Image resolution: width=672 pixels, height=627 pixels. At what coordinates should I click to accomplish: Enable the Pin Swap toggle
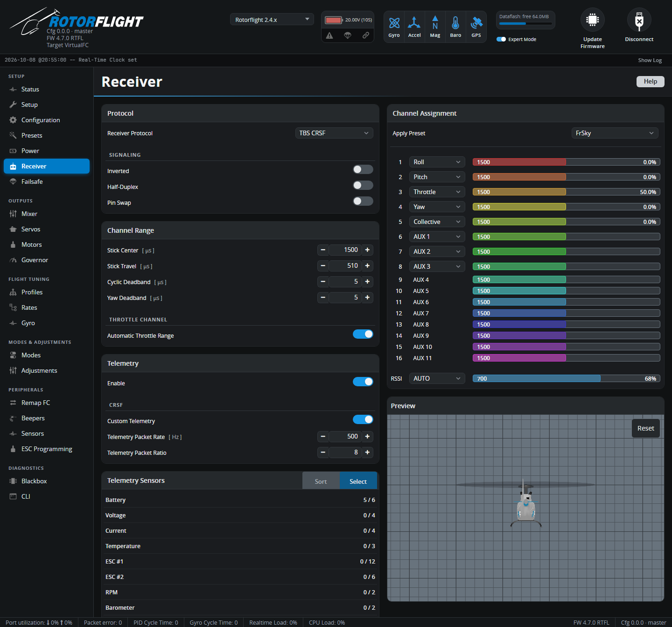click(x=363, y=201)
